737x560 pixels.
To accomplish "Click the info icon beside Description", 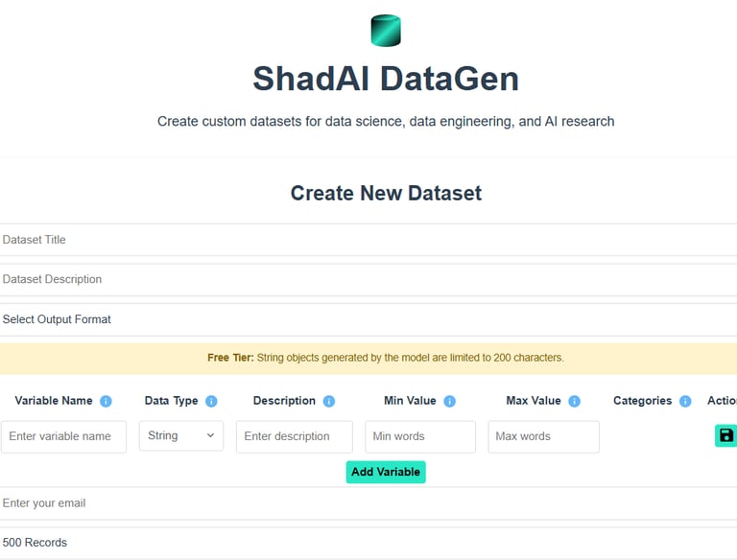I will (x=329, y=402).
